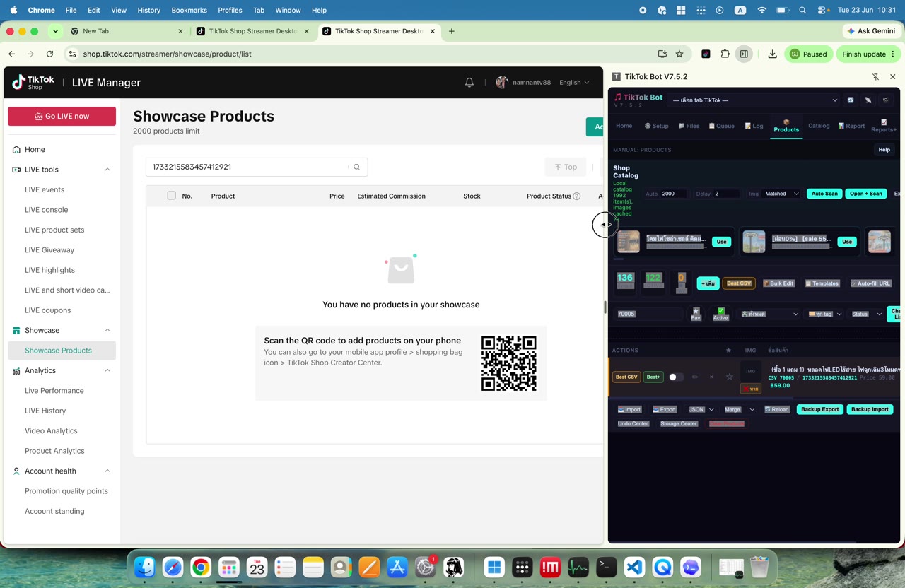Launch Visual Studio Code from the Dock
The width and height of the screenshot is (905, 588).
pos(635,567)
